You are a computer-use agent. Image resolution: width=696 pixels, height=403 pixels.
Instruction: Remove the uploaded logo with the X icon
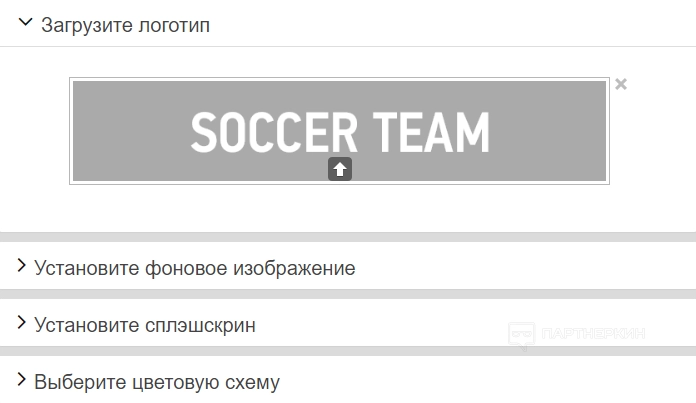click(621, 84)
